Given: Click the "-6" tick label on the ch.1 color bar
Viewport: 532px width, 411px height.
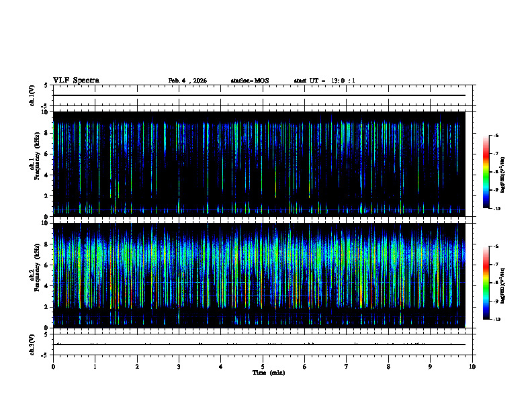Looking at the screenshot, I should coord(496,135).
